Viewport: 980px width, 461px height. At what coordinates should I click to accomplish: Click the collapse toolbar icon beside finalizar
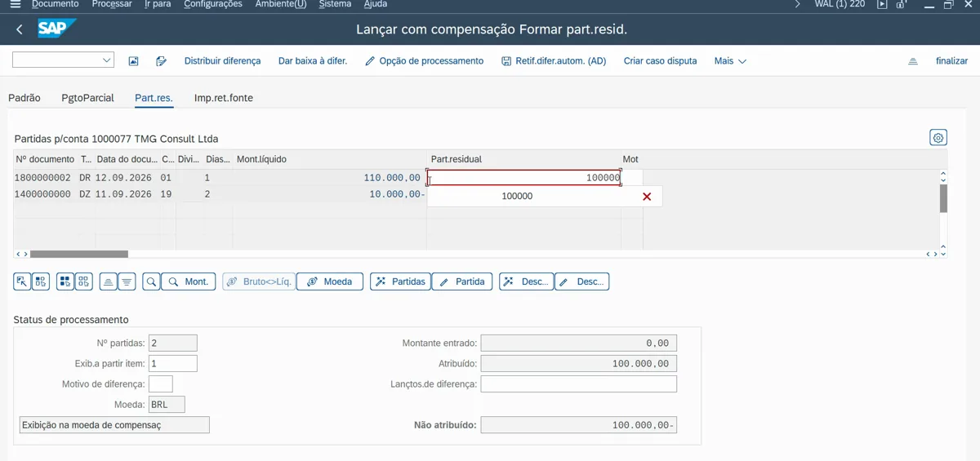click(913, 61)
